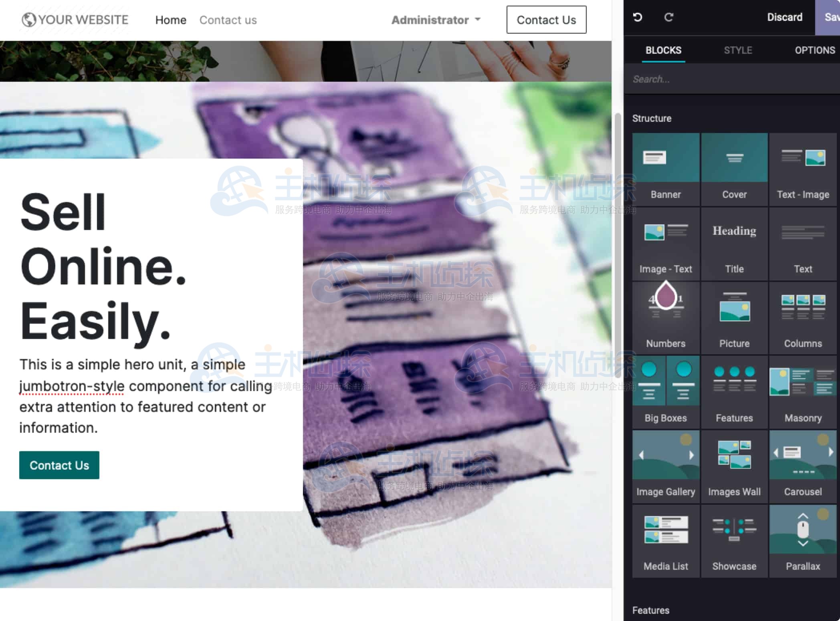Select the Image Gallery block

click(666, 466)
